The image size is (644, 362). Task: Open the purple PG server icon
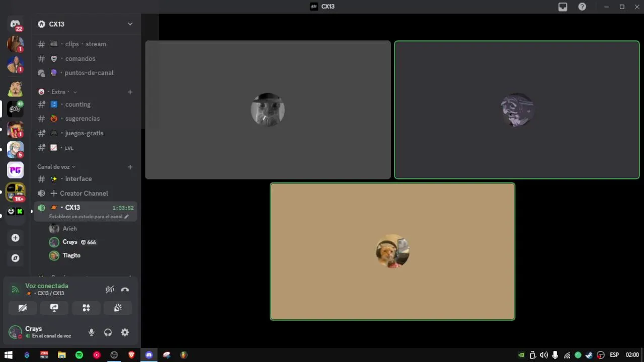point(15,170)
